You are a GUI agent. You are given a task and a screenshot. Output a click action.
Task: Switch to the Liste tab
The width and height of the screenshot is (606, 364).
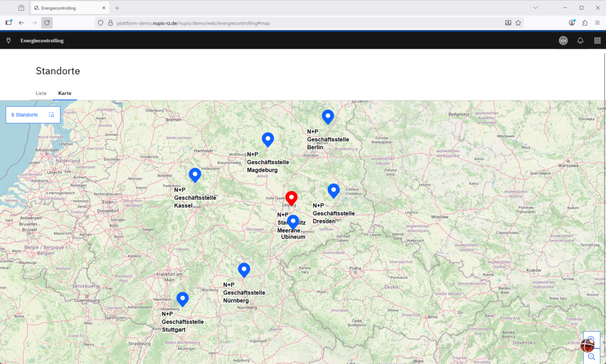pos(41,93)
